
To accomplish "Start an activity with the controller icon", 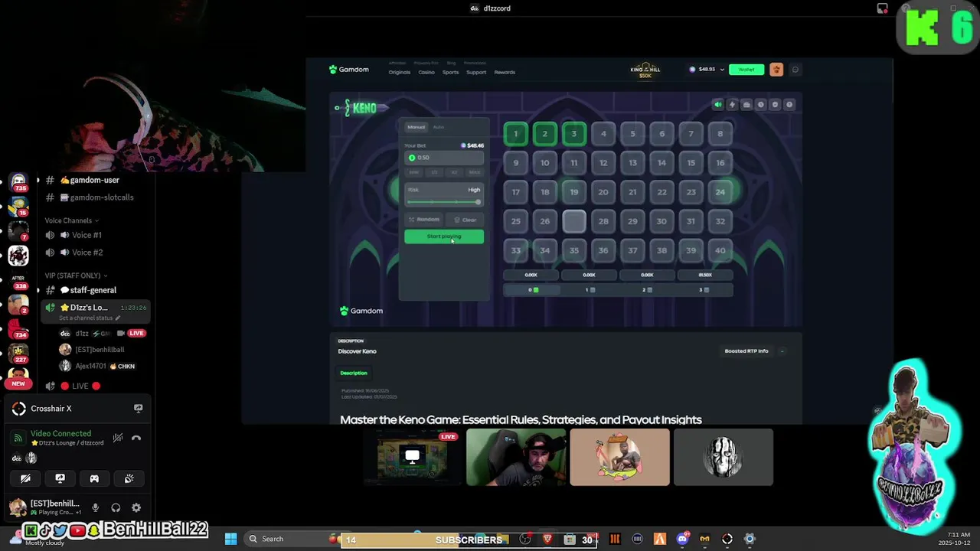I will point(94,478).
